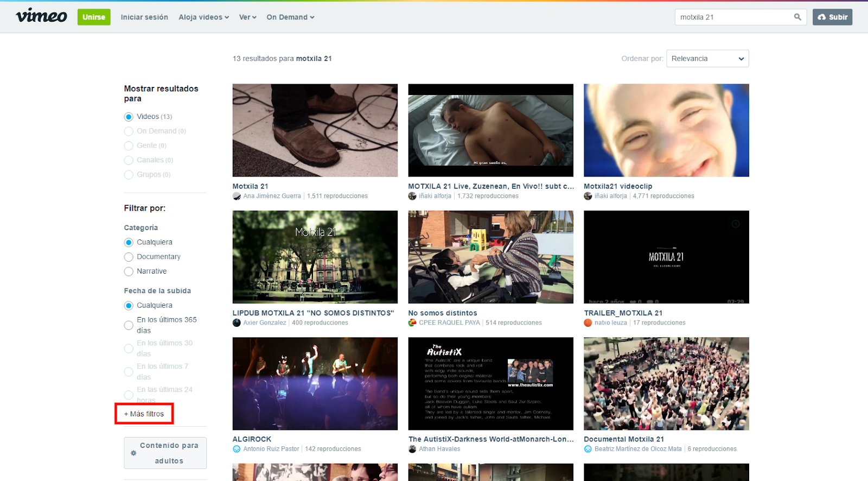868x481 pixels.
Task: Click Axier Gonzalez avatar icon
Action: coord(237,322)
